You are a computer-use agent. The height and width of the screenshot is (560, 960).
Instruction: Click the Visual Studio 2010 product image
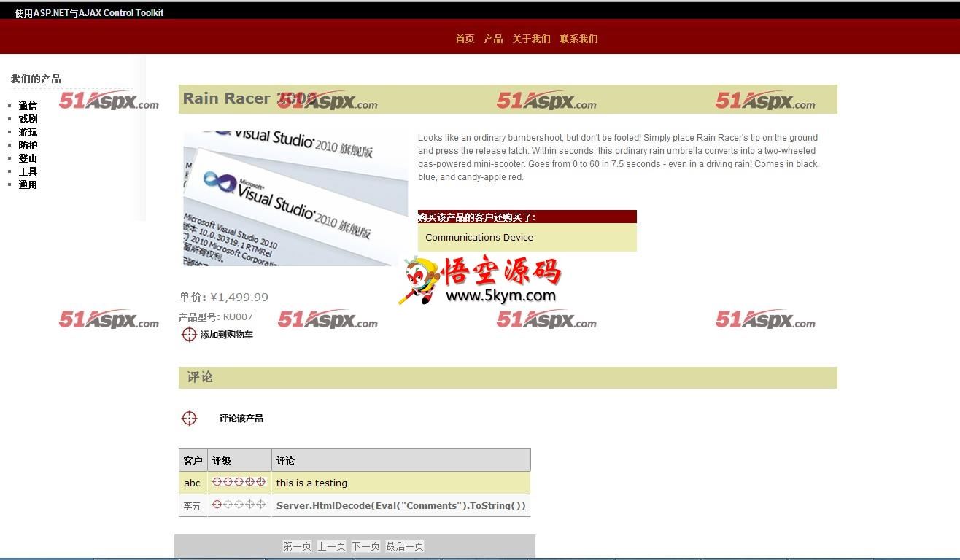[295, 198]
